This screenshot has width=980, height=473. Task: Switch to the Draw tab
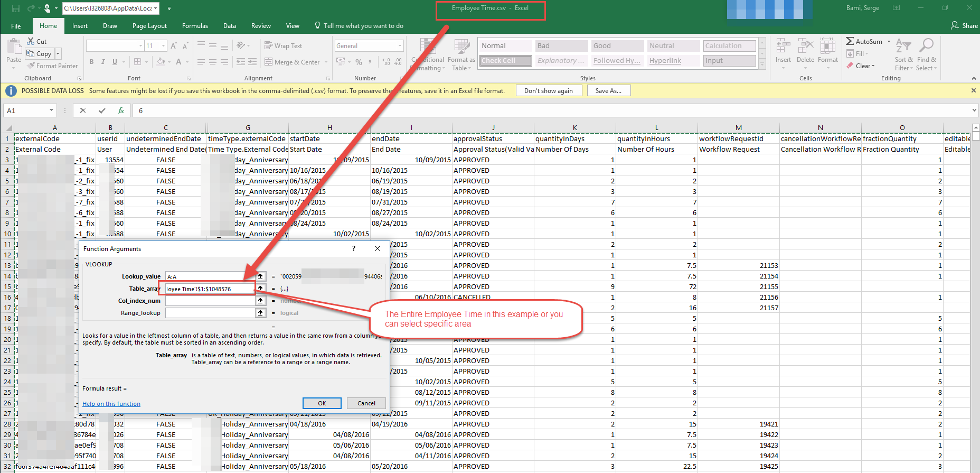point(110,26)
